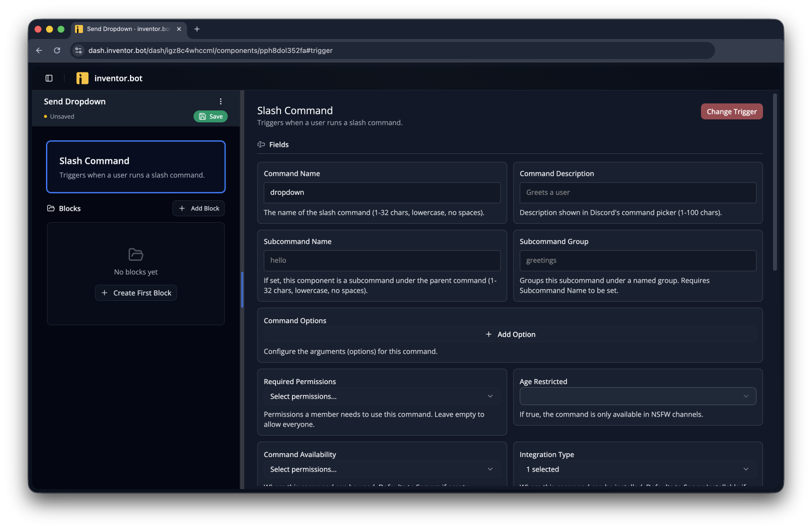Screen dimensions: 812x530
Task: Click the Blocks section label
Action: click(70, 208)
